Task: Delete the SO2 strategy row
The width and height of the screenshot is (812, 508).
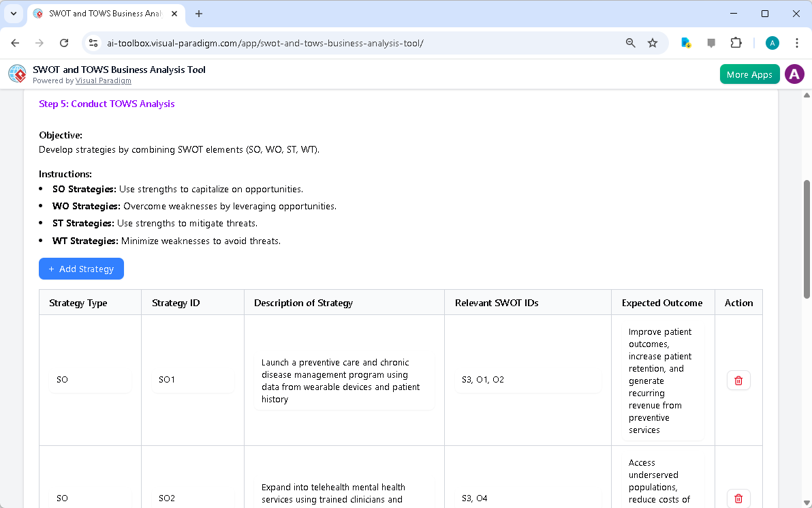Action: click(x=738, y=498)
